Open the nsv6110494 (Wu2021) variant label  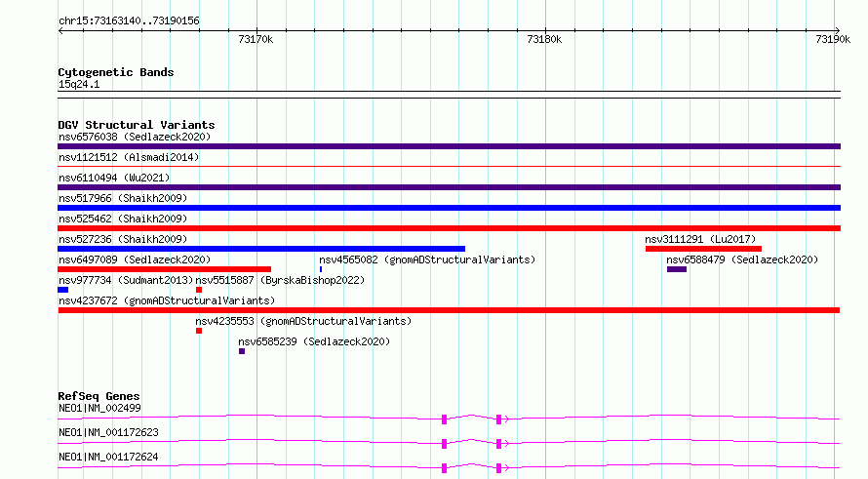point(114,178)
